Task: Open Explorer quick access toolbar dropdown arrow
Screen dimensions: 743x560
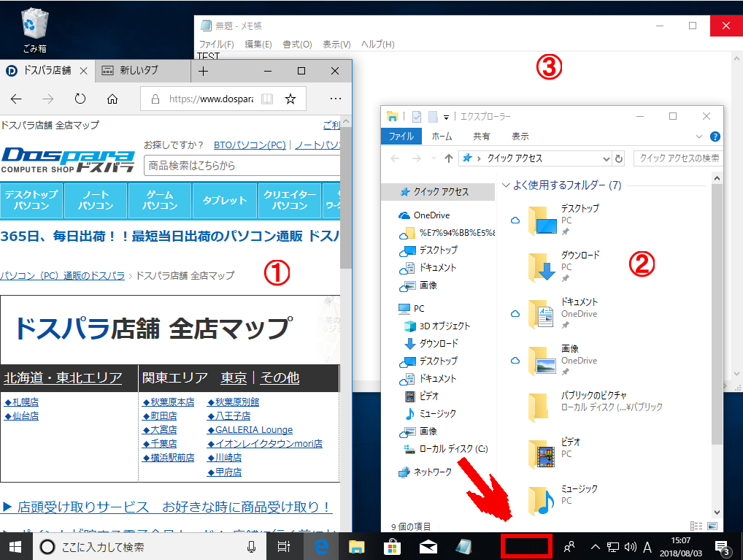Action: click(x=446, y=117)
